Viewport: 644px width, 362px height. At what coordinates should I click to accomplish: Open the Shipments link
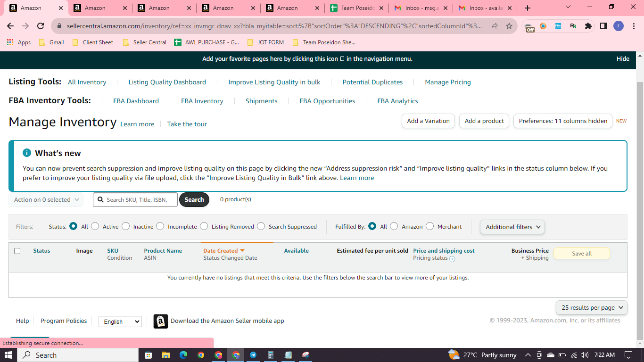[x=261, y=101]
